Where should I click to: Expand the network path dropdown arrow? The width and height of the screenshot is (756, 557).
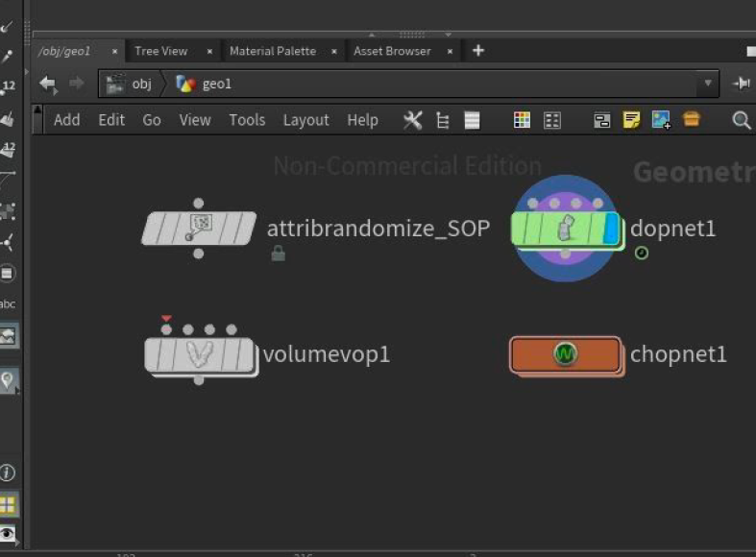[708, 83]
